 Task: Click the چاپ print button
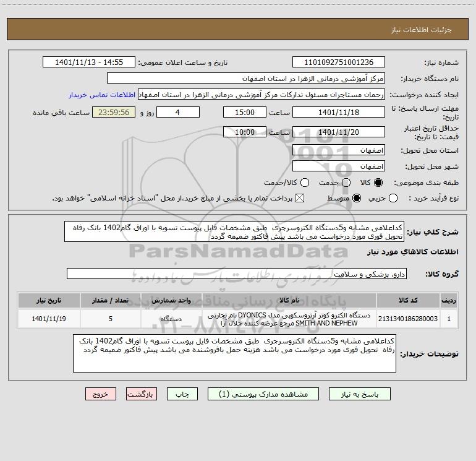click(182, 394)
